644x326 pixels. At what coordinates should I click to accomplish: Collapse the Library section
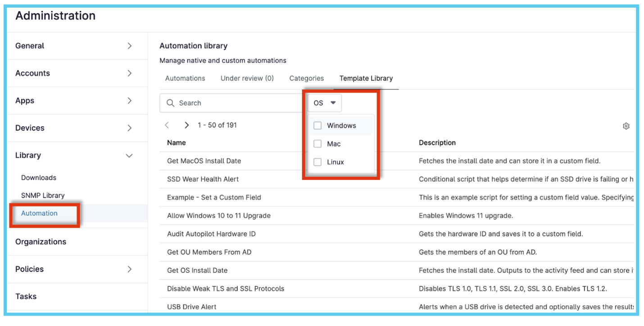pos(129,155)
